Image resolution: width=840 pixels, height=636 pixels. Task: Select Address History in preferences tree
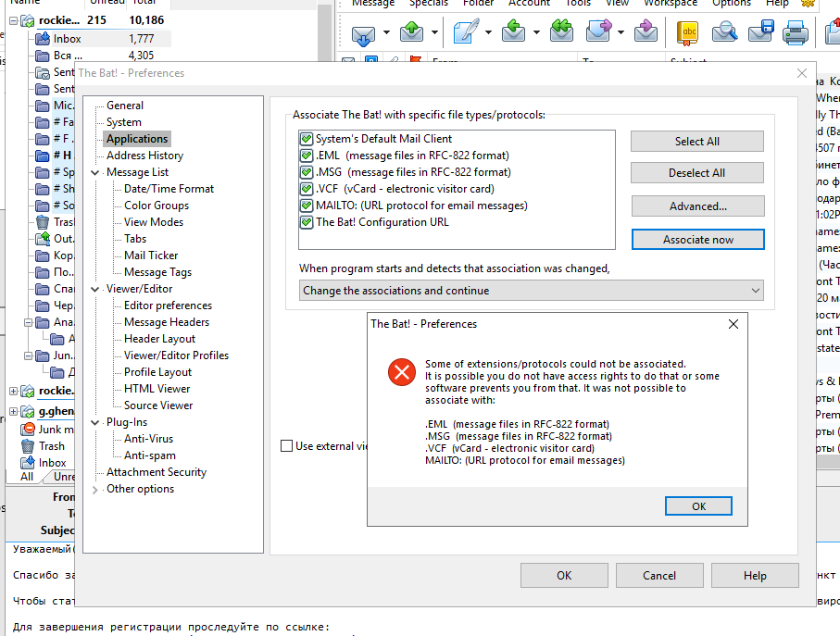pyautogui.click(x=144, y=156)
